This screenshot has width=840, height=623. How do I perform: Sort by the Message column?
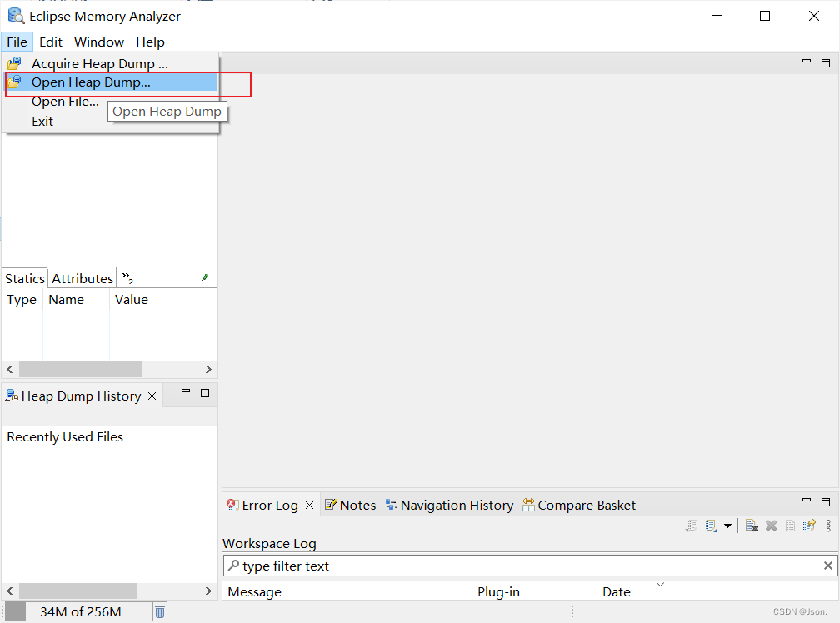[x=347, y=592]
